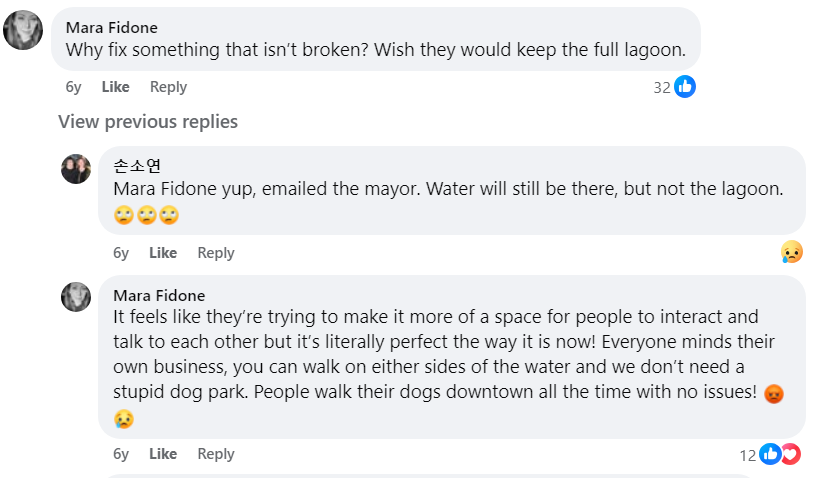This screenshot has height=478, width=818.
Task: Click the sad reaction emoji under 손소연's reply
Action: [792, 253]
